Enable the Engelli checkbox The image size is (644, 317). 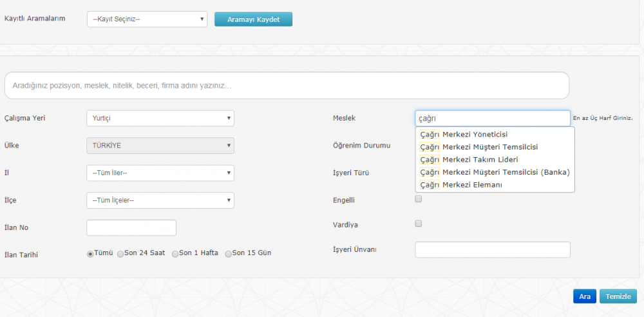(x=419, y=199)
